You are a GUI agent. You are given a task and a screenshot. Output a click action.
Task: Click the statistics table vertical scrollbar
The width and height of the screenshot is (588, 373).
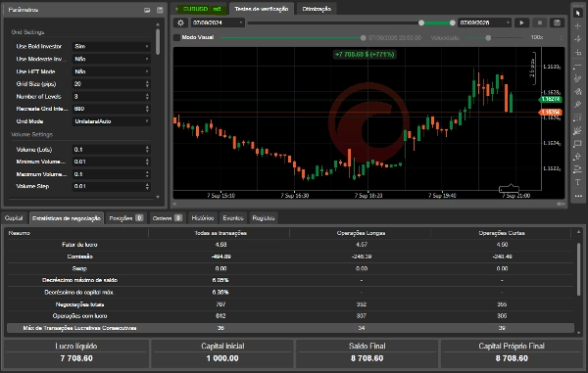pyautogui.click(x=578, y=268)
